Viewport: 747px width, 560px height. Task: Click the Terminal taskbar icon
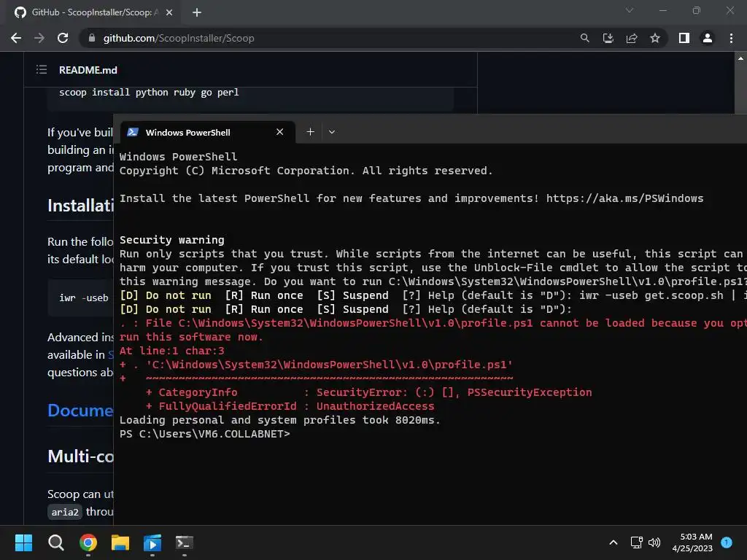point(185,542)
